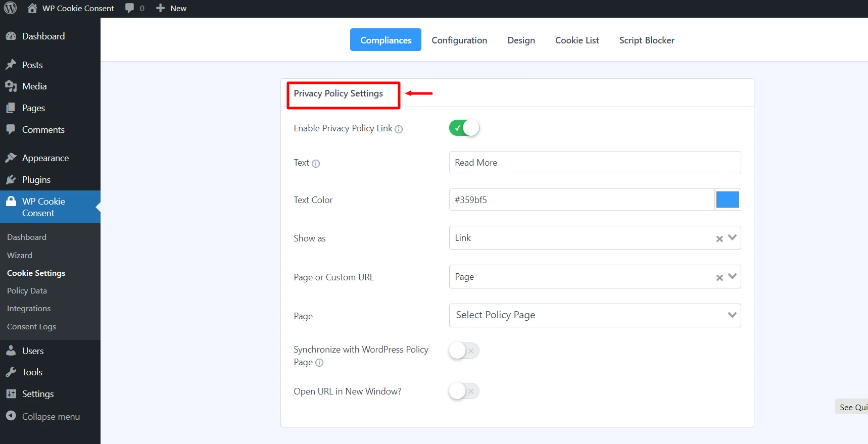Click the WordPress logo icon

coord(10,8)
